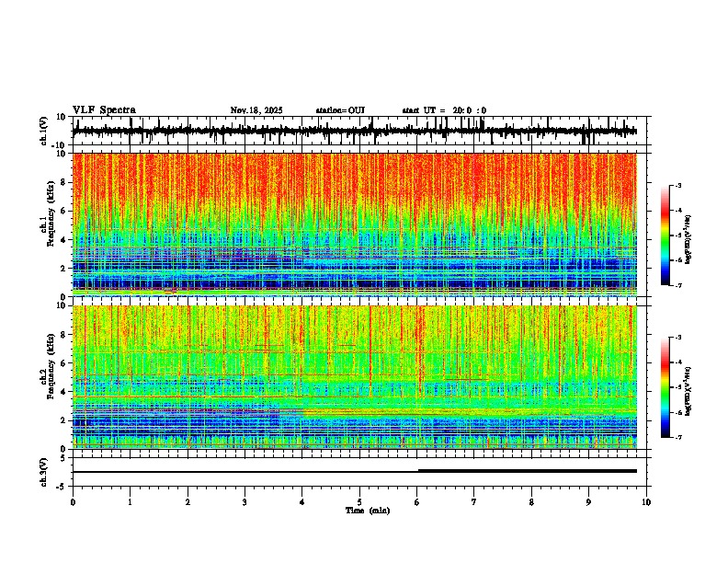Select the "start UT = 20: 0 : 0" label
Viewport: 728px width, 563px height.
444,110
